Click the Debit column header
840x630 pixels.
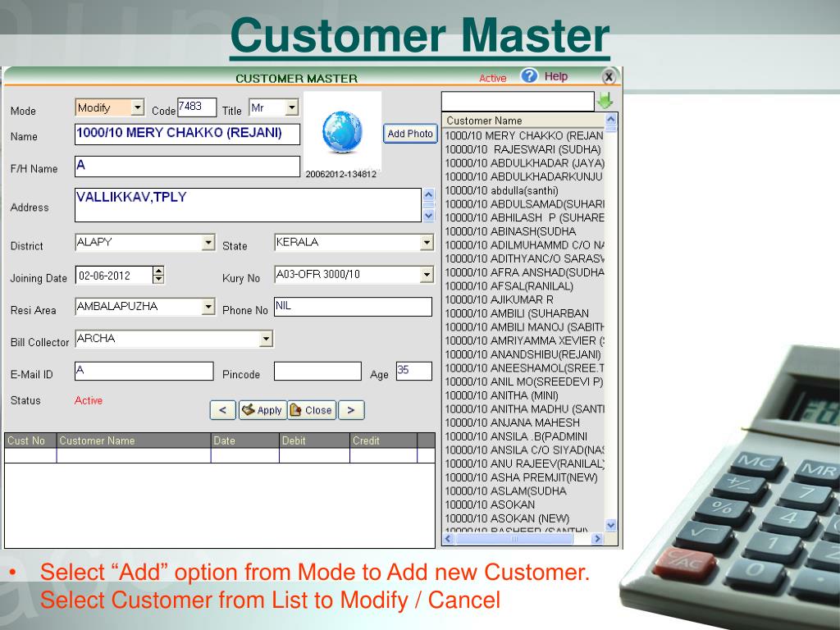coord(314,441)
